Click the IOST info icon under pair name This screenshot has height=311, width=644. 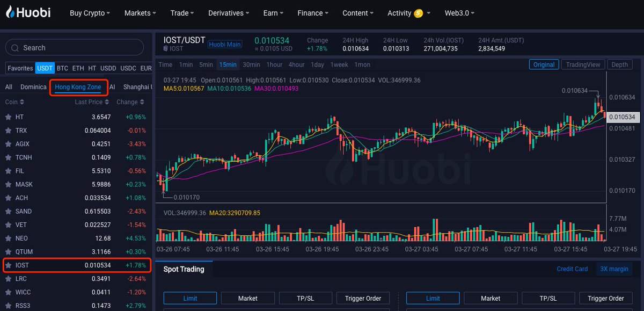point(166,49)
